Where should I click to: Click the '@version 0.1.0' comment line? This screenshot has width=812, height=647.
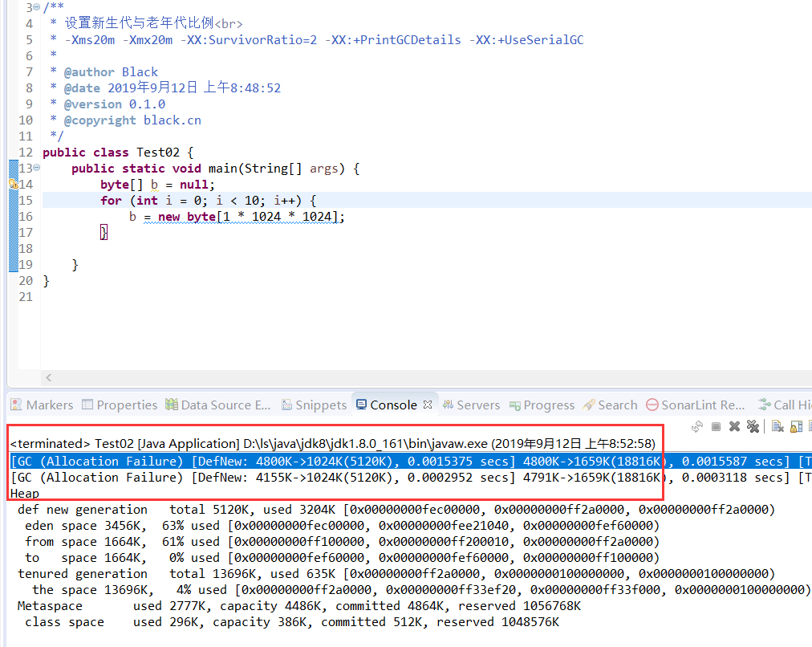[x=115, y=104]
